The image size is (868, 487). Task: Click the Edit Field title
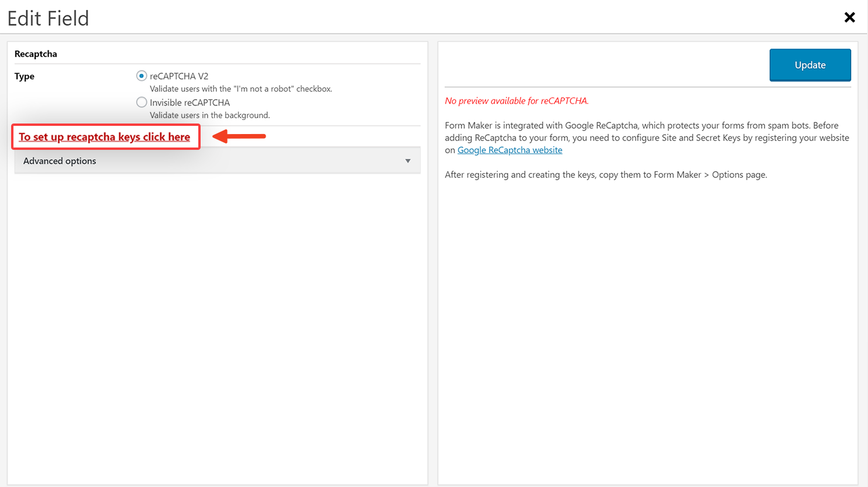48,18
